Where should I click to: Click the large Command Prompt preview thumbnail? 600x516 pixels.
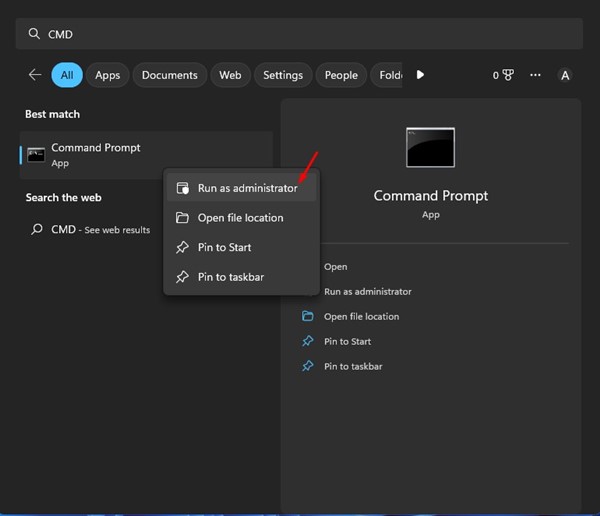(430, 147)
